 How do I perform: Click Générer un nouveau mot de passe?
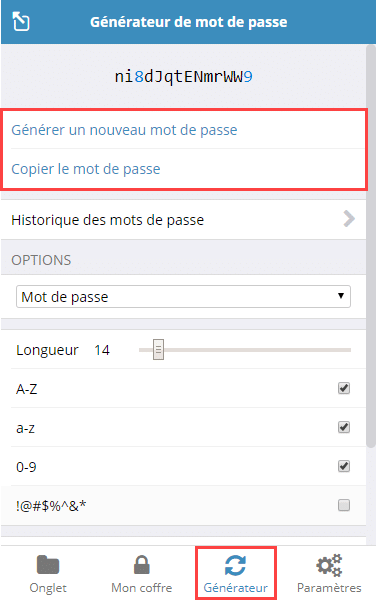[124, 130]
